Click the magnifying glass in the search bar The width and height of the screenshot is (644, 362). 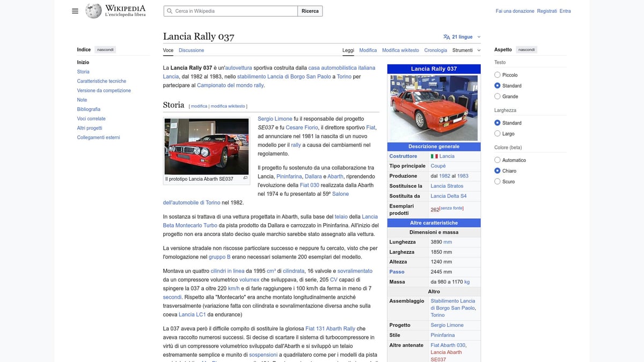[x=169, y=10]
